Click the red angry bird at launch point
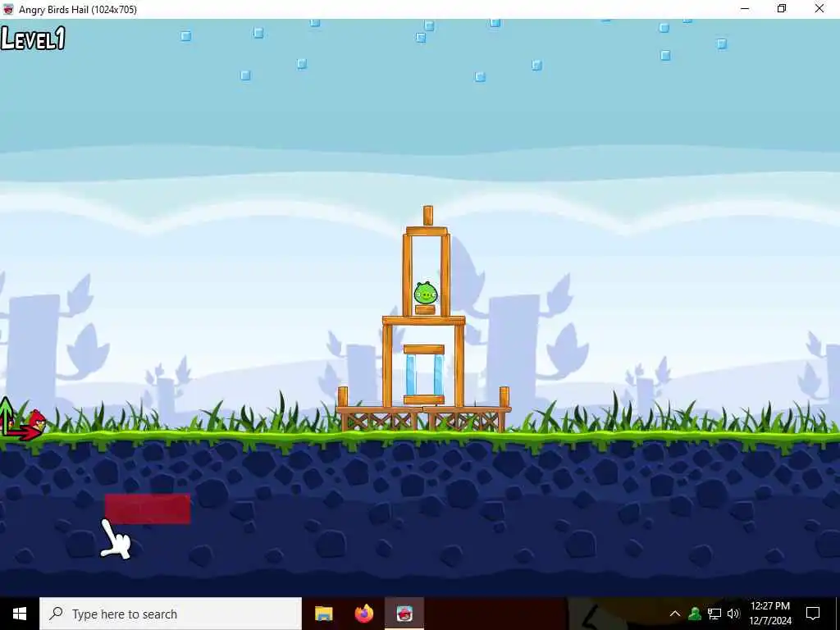This screenshot has width=840, height=630. (36, 421)
